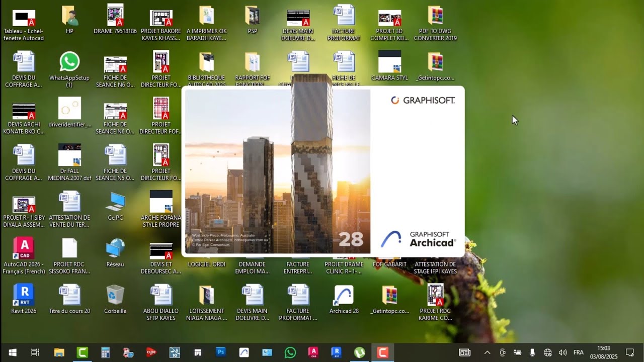This screenshot has height=362, width=644.
Task: Open the LOTISSEMENT NIAGA NIAGA folder
Action: [x=207, y=303]
